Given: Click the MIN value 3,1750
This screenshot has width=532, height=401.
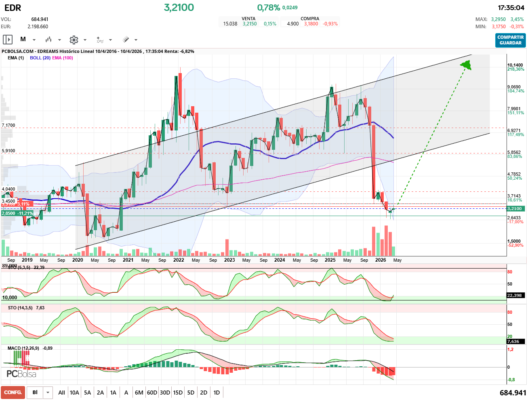Looking at the screenshot, I should (498, 27).
